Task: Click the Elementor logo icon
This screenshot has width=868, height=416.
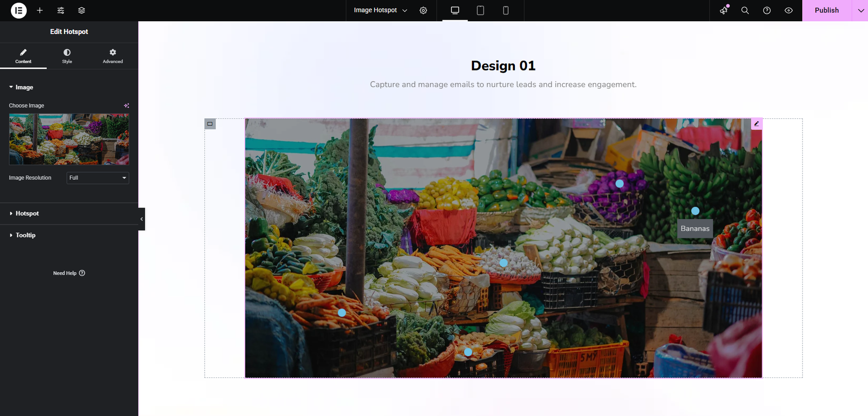Action: pyautogui.click(x=18, y=10)
